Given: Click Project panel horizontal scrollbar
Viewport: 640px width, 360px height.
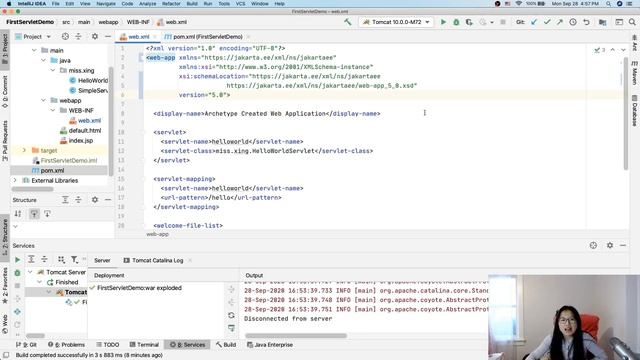Looking at the screenshot, I should point(32,189).
